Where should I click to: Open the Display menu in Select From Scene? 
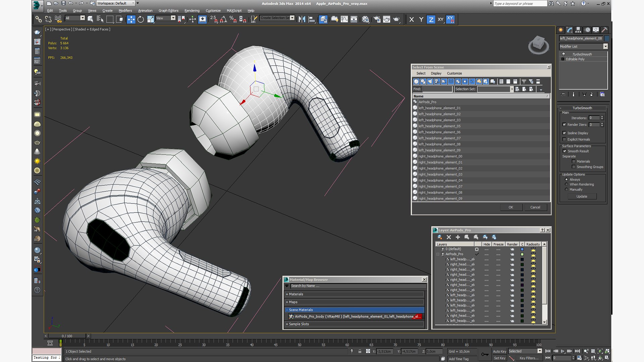436,73
